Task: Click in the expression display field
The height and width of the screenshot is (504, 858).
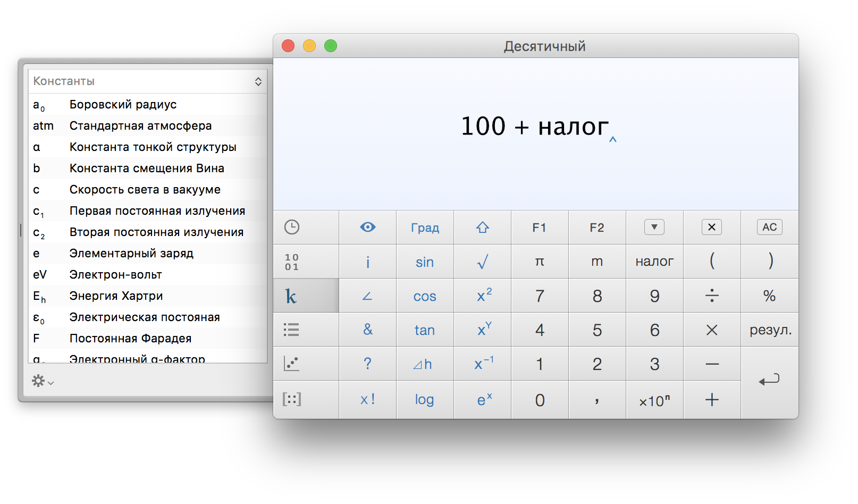Action: (536, 134)
